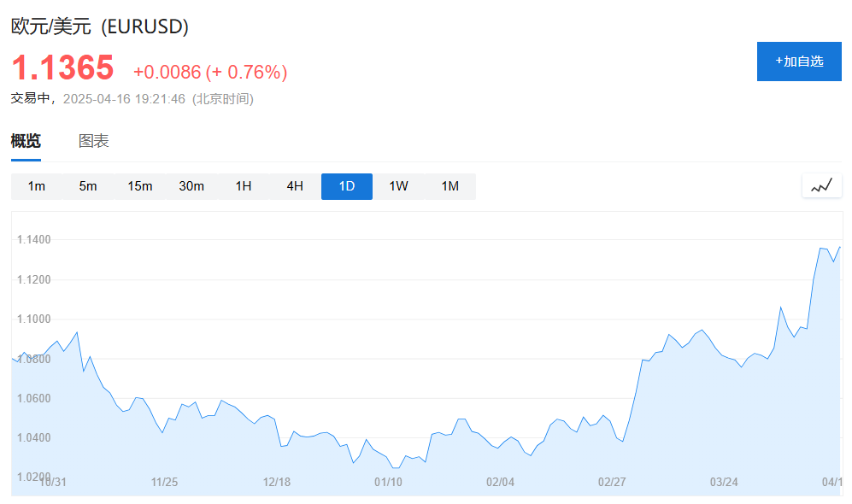Click the 02/27 date marker on chart
This screenshot has width=852, height=504.
(x=612, y=482)
